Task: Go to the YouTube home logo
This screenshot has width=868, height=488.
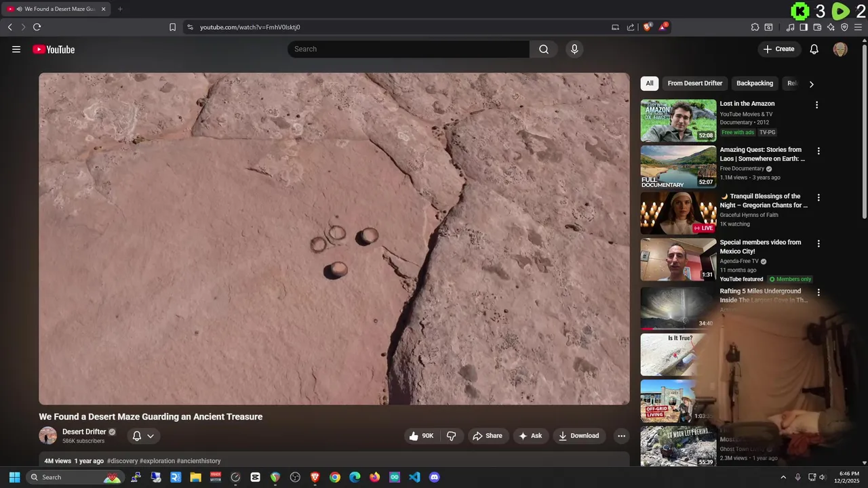Action: tap(54, 49)
